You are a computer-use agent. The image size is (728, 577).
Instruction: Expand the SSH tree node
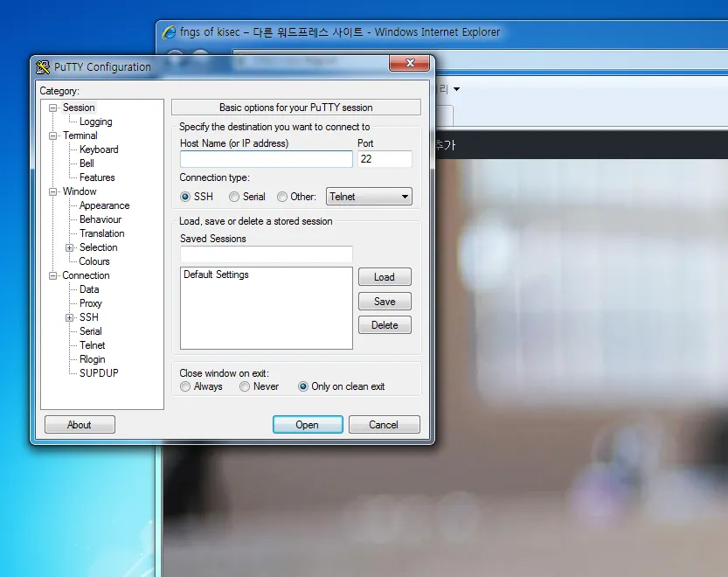(70, 317)
